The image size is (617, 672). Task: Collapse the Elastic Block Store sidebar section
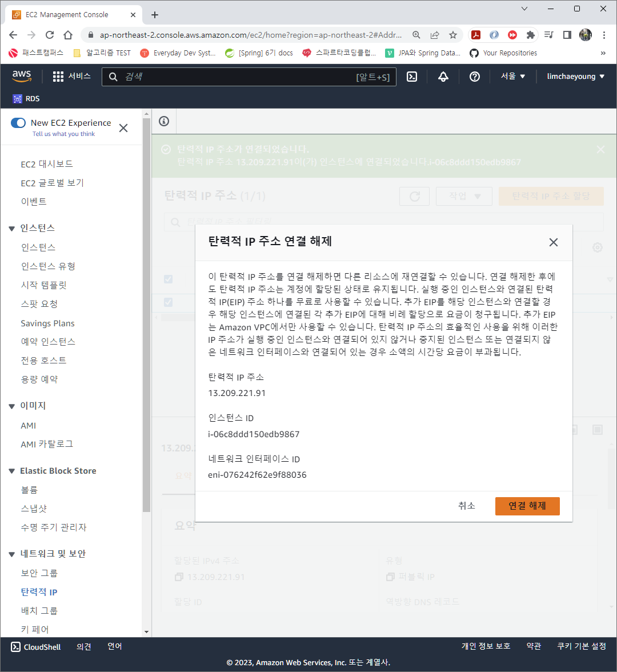pyautogui.click(x=11, y=471)
